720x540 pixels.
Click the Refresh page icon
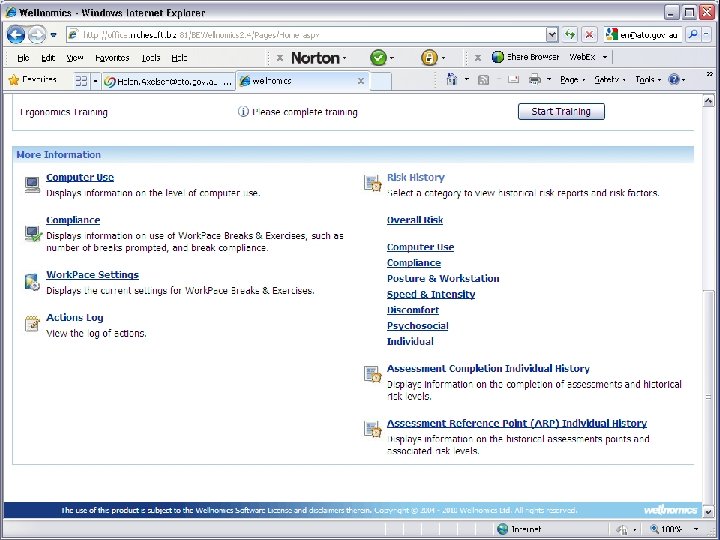[x=570, y=35]
